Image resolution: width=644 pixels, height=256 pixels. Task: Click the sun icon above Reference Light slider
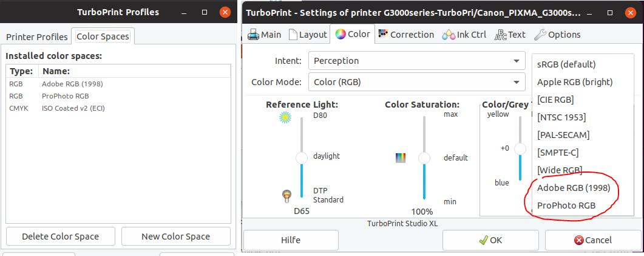coord(285,118)
